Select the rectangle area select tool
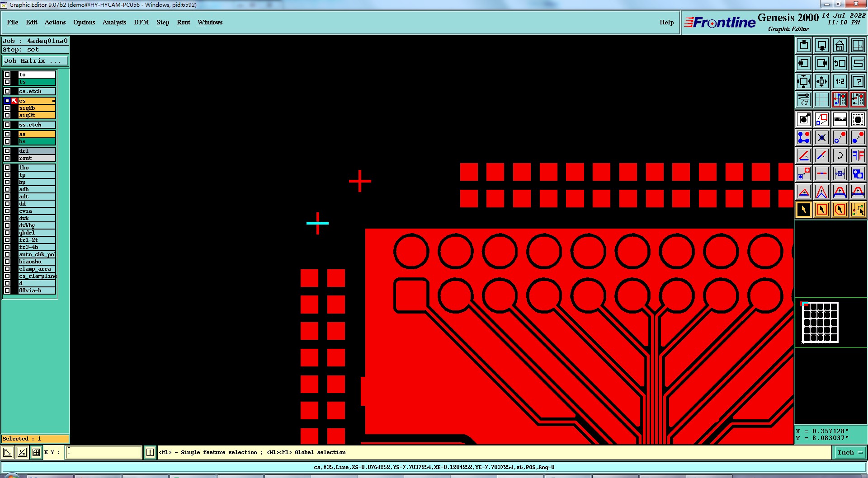Screen dimensions: 868x478 tap(822, 210)
